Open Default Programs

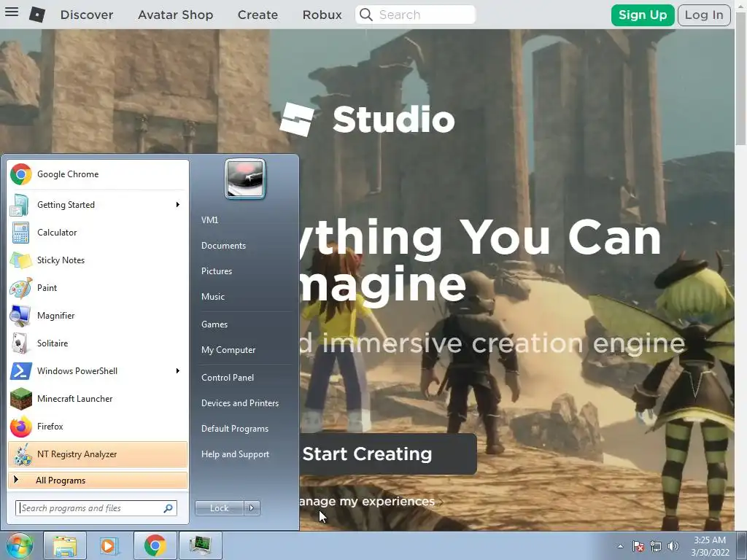tap(234, 429)
